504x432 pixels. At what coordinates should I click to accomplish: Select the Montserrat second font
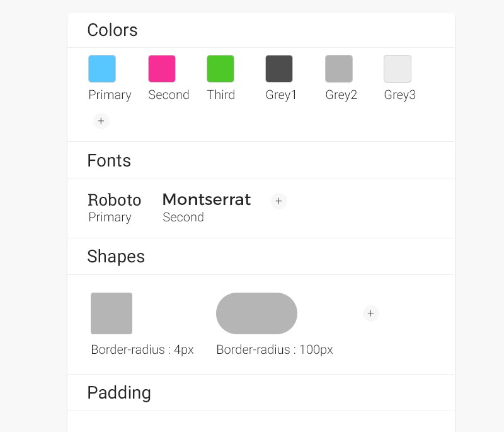207,200
